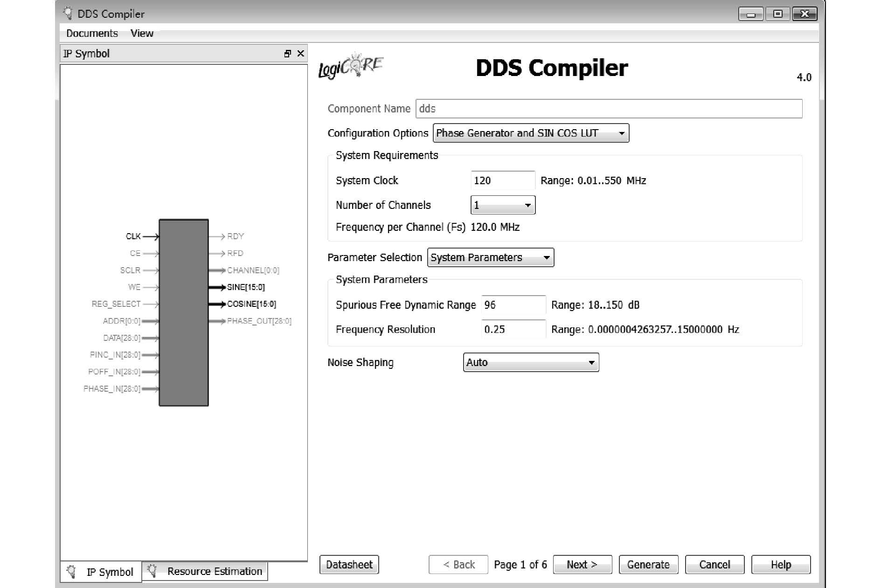881x588 pixels.
Task: Focus the Spurious Free Dynamic Range field
Action: pos(513,305)
